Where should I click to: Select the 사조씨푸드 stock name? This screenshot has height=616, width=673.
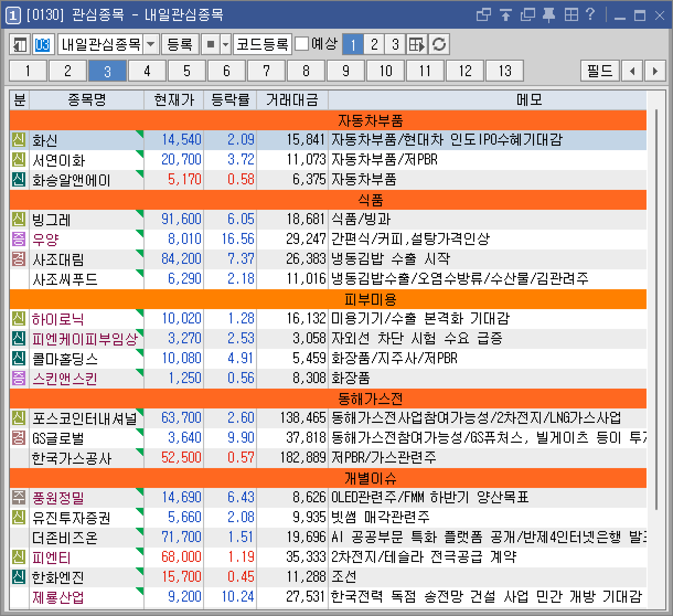click(65, 279)
